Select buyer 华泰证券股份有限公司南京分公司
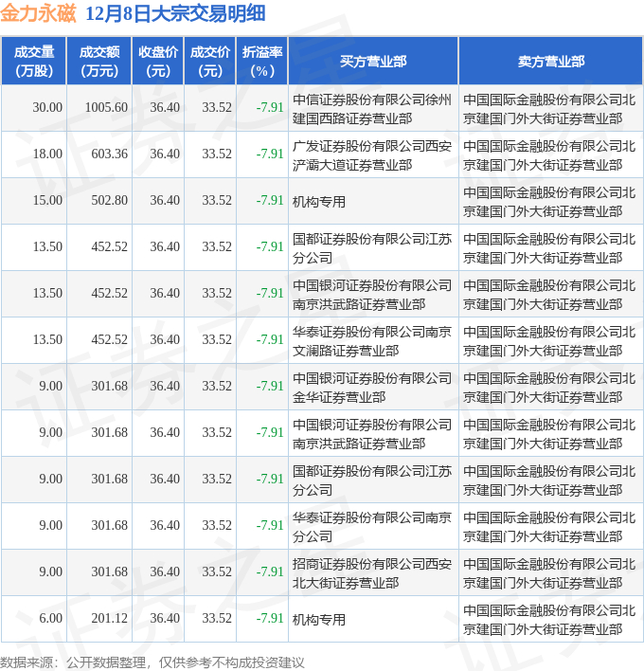 (372, 527)
